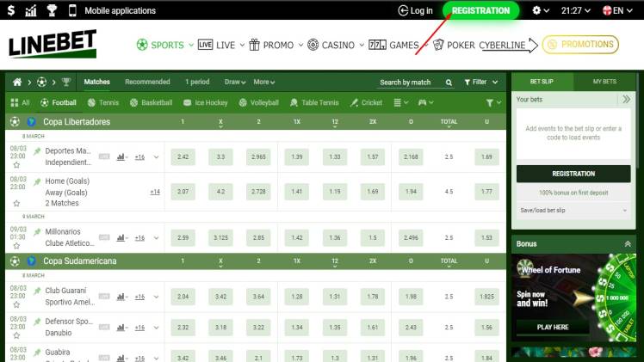Select the Recommended tab
The height and width of the screenshot is (362, 644).
[147, 82]
